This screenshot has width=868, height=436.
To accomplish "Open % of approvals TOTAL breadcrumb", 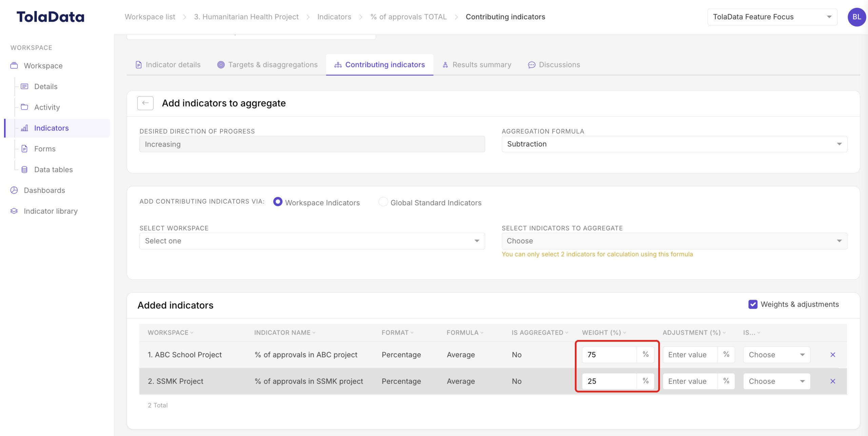I will (409, 17).
